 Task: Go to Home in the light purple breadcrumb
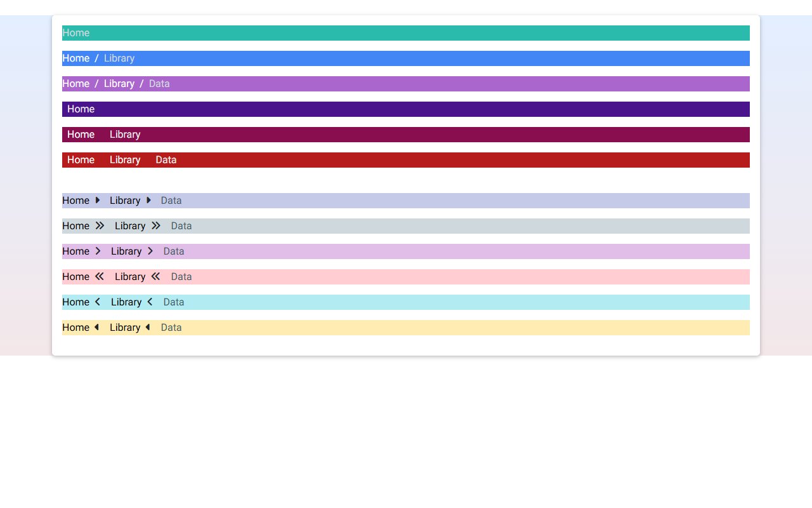tap(75, 84)
